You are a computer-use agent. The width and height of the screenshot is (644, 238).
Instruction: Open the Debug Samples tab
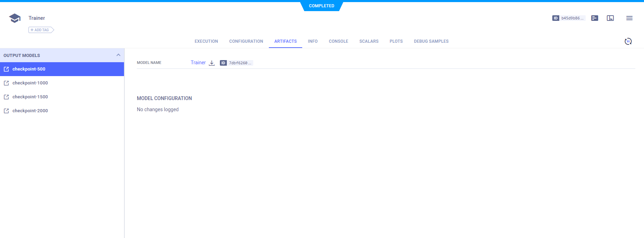pyautogui.click(x=431, y=41)
